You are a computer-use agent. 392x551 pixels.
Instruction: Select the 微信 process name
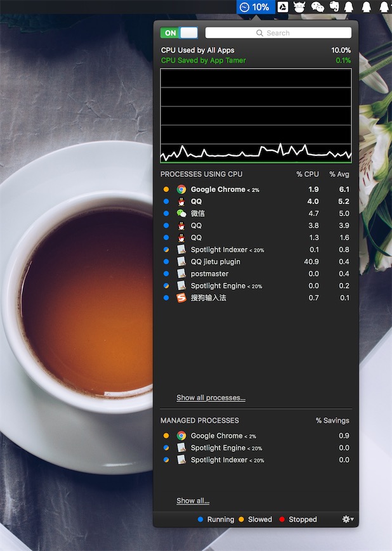tap(197, 213)
